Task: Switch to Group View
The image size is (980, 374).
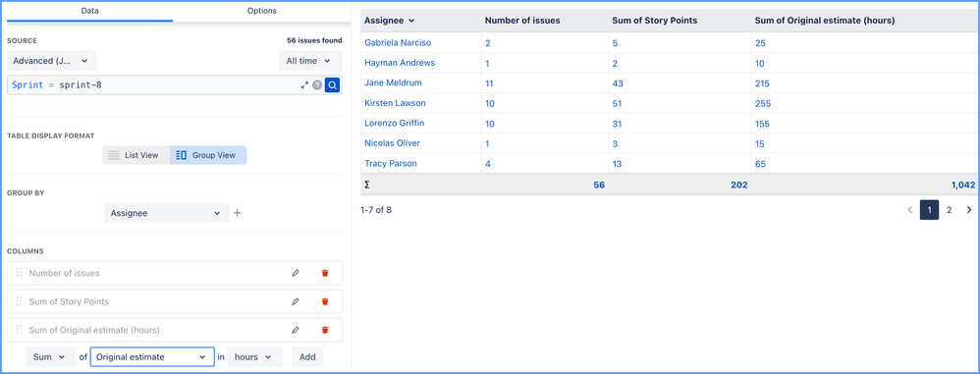Action: tap(208, 155)
